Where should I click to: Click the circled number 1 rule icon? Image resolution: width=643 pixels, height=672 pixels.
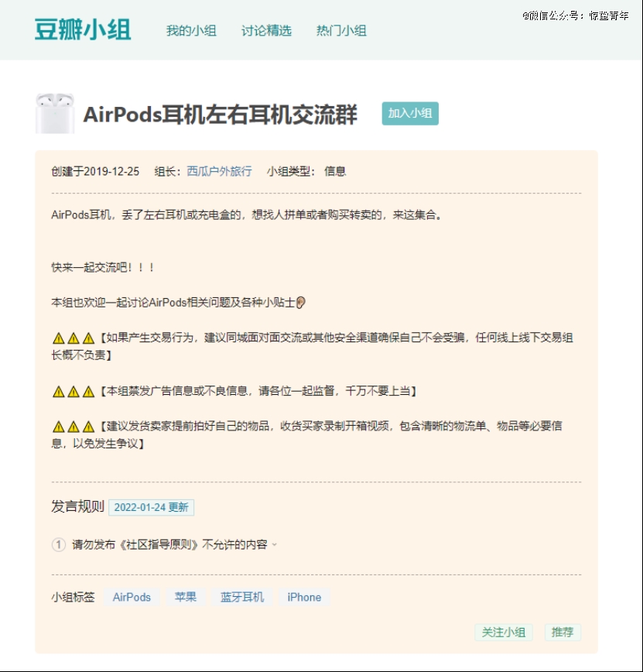[59, 545]
